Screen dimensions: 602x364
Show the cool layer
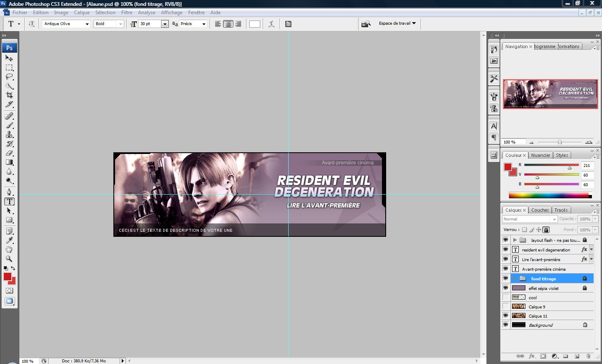(x=505, y=297)
